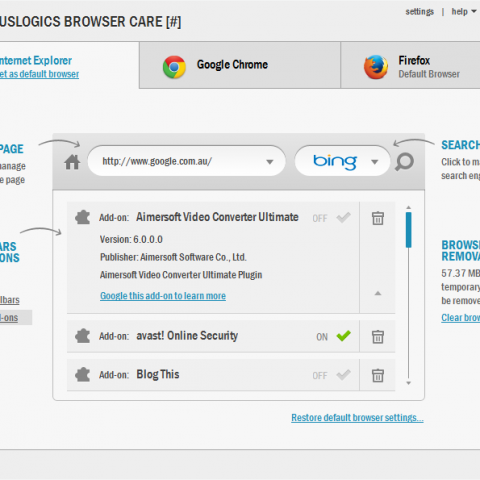Switch to the Firefox tab
The image size is (480, 480).
coord(410,65)
